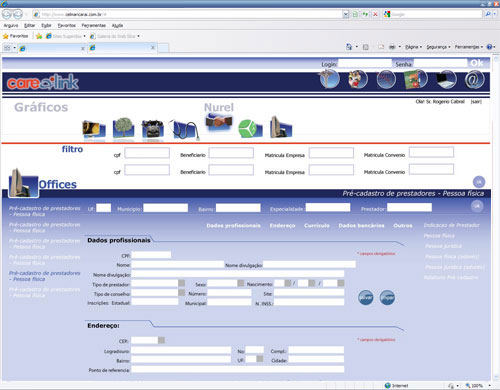Switch to the Dados profissionais tab

pyautogui.click(x=233, y=226)
